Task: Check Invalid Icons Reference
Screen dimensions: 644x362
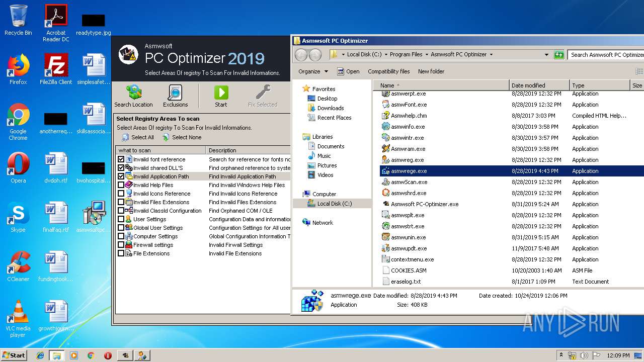Action: click(121, 194)
